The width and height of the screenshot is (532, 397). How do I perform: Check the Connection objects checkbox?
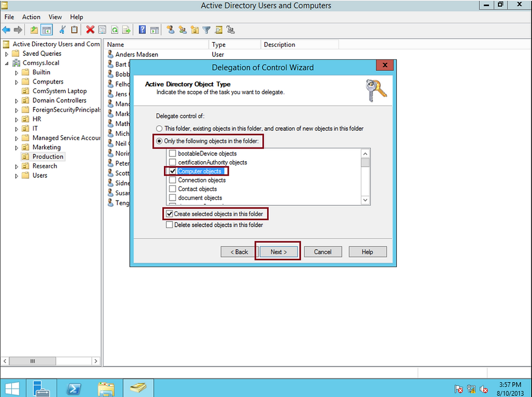point(172,180)
